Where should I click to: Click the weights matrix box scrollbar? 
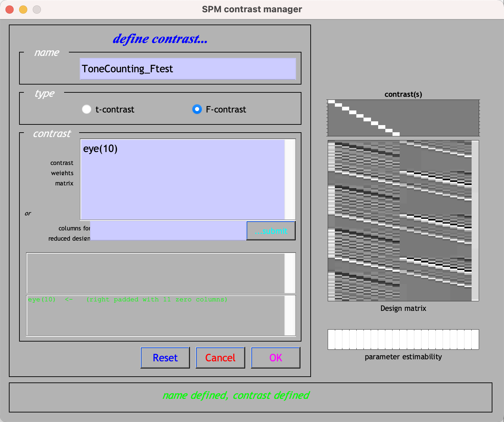[x=290, y=179]
